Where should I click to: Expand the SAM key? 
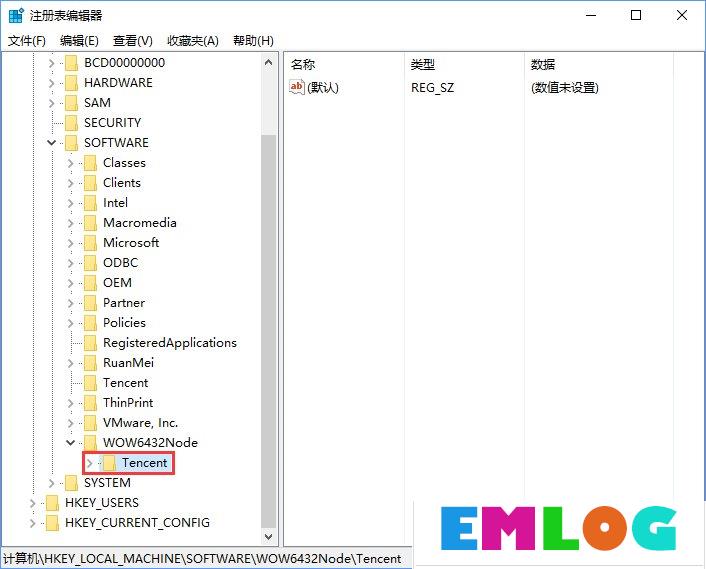51,103
